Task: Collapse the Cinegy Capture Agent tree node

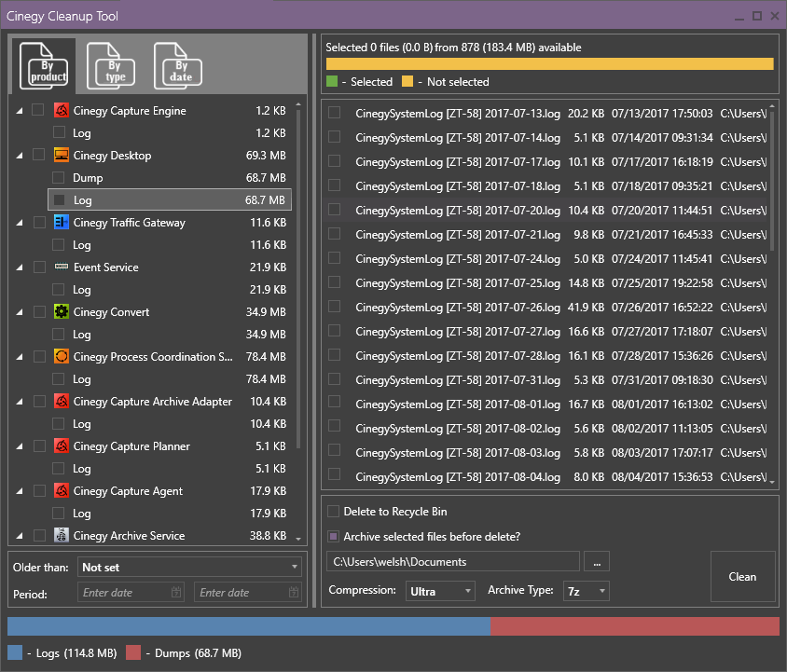Action: click(19, 491)
